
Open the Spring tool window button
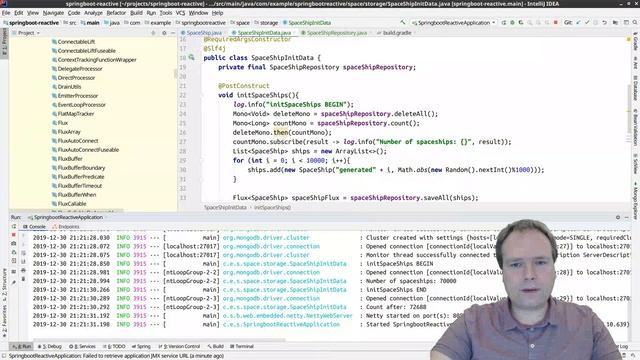(x=141, y=347)
